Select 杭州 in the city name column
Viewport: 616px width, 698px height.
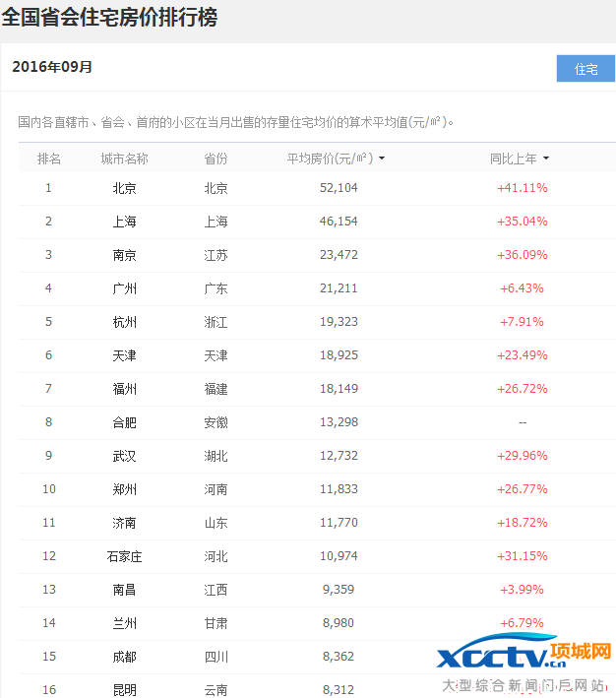click(124, 322)
